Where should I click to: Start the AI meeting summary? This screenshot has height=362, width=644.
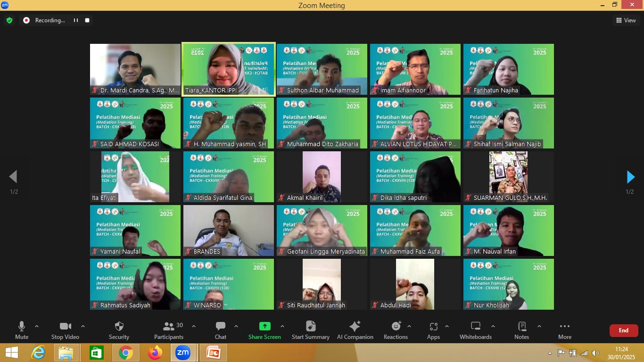[310, 330]
